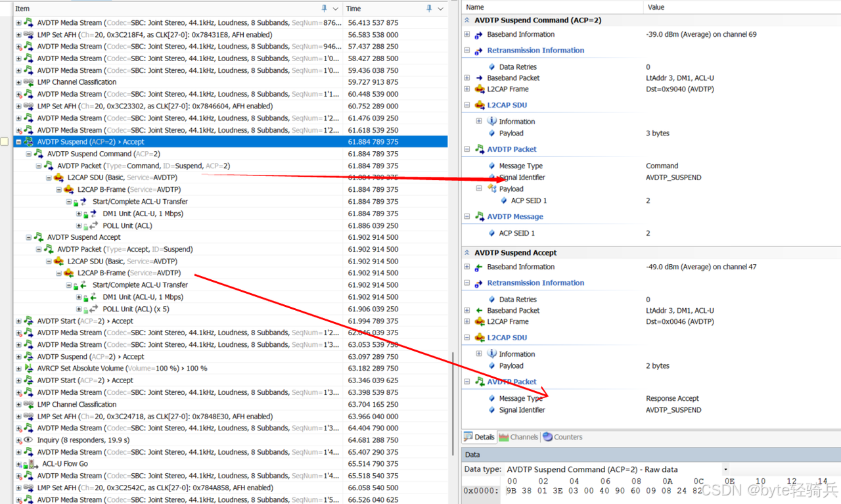Viewport: 841px width, 504px height.
Task: Select LMP Set AFH 0x3C23302 row
Action: pyautogui.click(x=230, y=106)
